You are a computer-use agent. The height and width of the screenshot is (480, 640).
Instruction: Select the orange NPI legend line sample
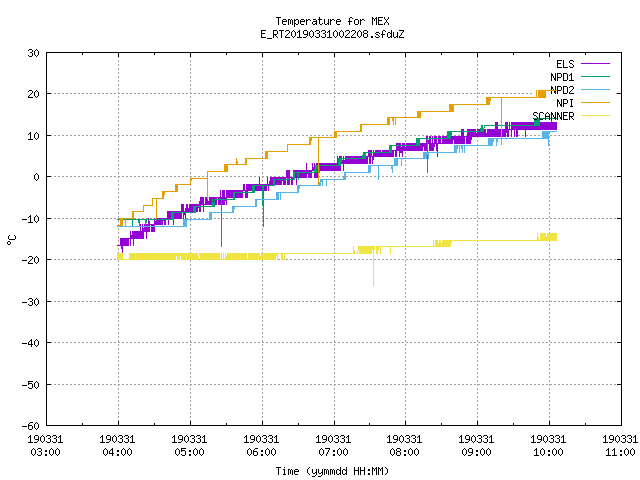pos(595,103)
